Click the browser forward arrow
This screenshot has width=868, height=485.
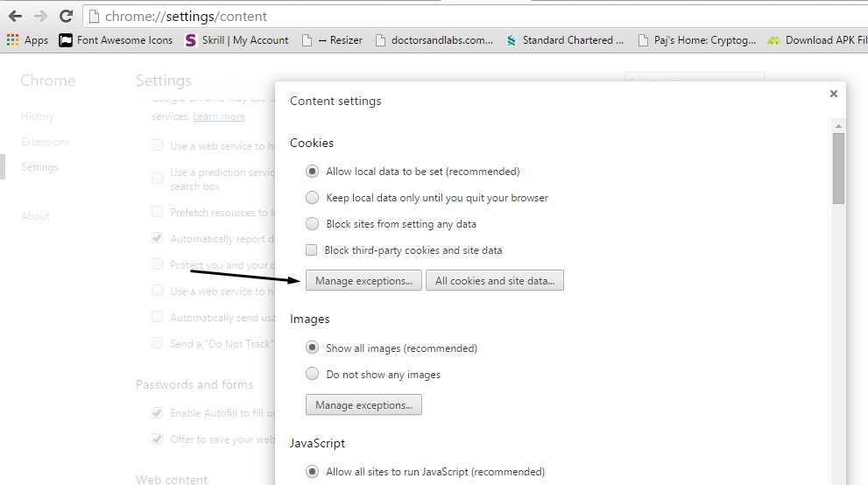point(40,17)
